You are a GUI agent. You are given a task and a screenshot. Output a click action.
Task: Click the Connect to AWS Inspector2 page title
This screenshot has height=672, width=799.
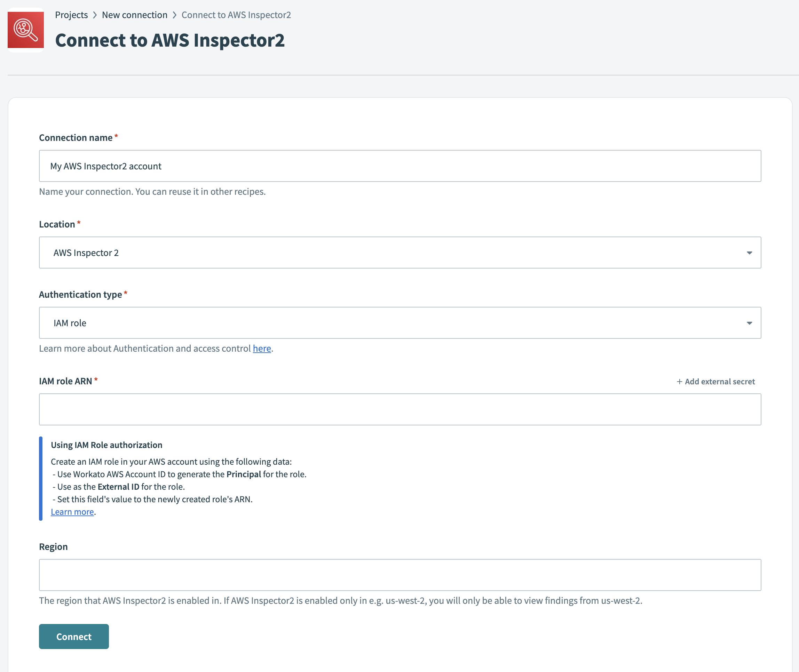tap(170, 40)
